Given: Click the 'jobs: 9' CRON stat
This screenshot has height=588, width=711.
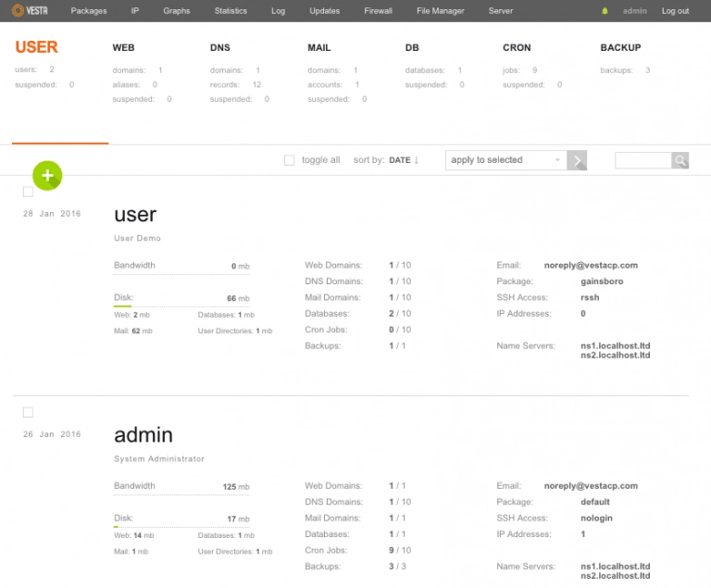Looking at the screenshot, I should coord(519,70).
